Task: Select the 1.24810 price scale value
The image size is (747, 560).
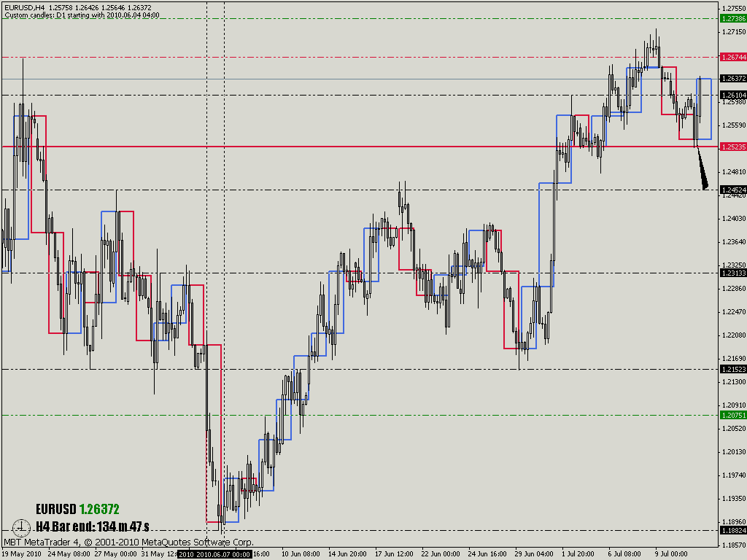Action: (x=734, y=171)
